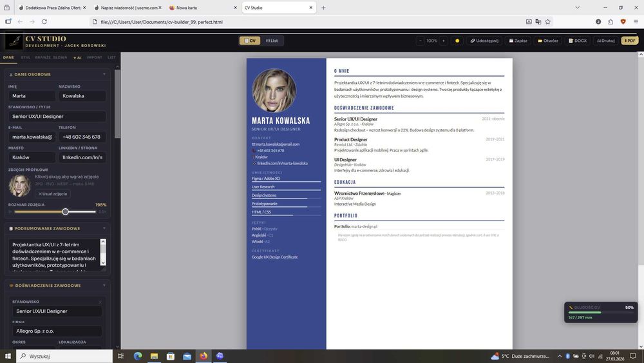Image resolution: width=644 pixels, height=363 pixels.
Task: Reload the page
Action: click(x=44, y=22)
